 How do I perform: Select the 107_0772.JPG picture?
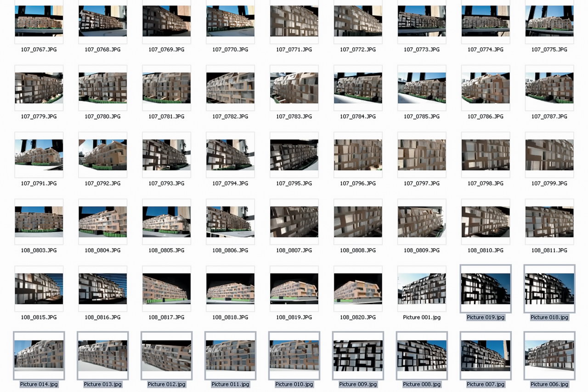[358, 21]
